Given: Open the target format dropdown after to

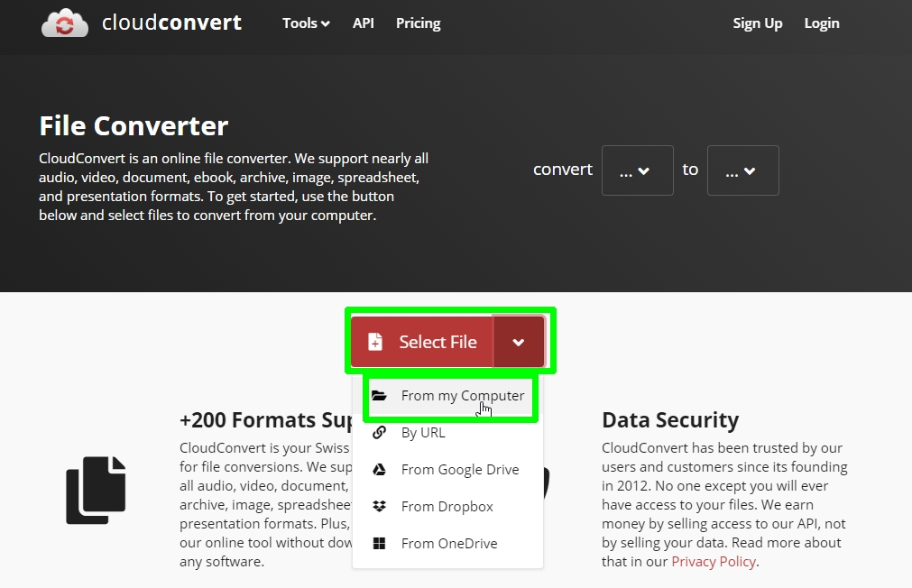Looking at the screenshot, I should 742,170.
